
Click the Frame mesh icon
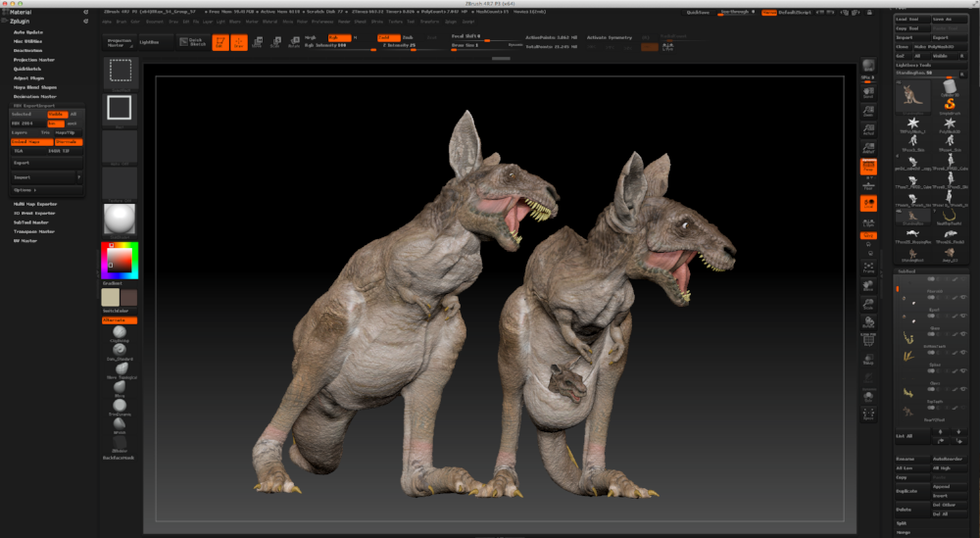pyautogui.click(x=868, y=267)
